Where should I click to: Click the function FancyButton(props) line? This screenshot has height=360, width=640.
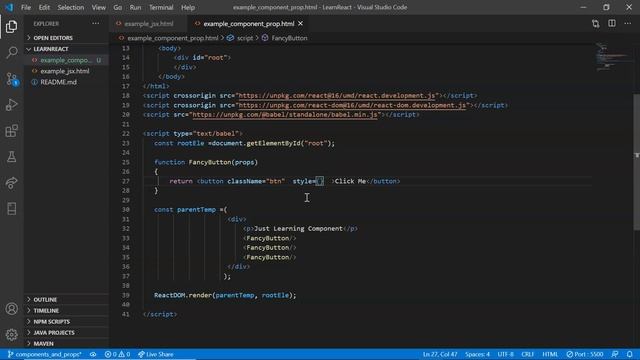point(206,162)
